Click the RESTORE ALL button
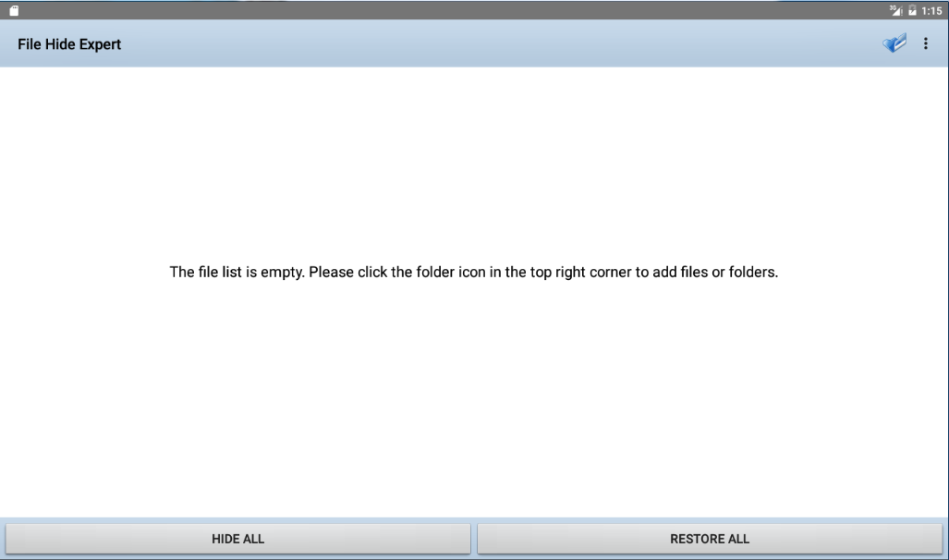 (x=710, y=538)
